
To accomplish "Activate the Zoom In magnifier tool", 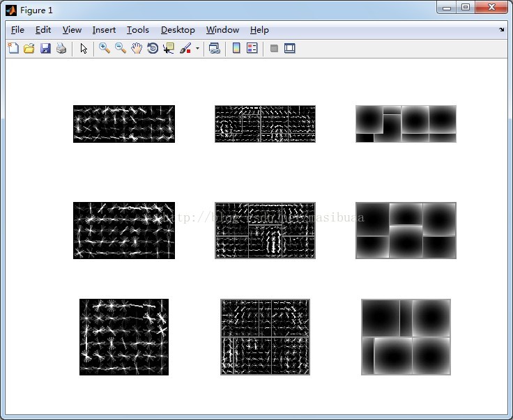I will coord(105,48).
